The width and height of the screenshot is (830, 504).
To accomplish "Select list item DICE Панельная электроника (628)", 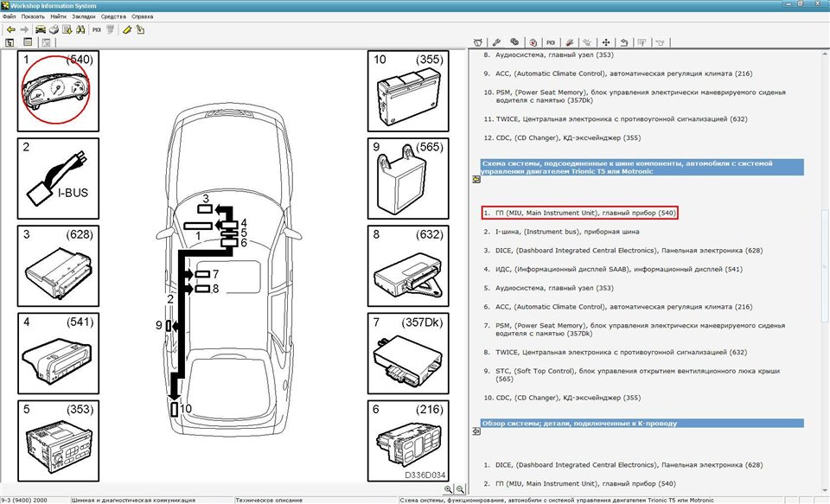I will (x=622, y=250).
